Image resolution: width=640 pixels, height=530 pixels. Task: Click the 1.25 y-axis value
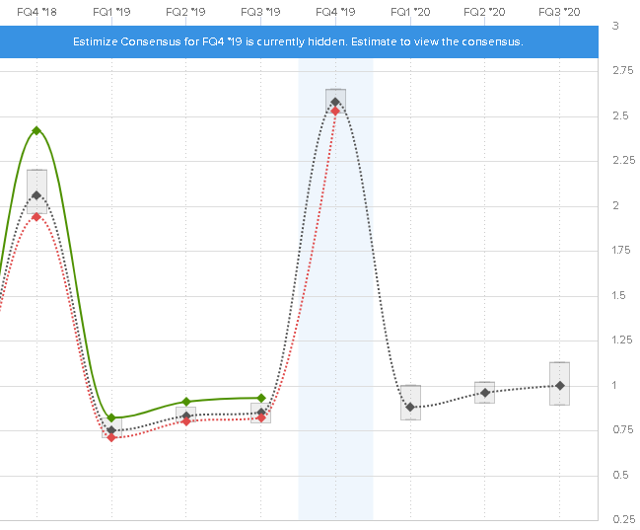(x=622, y=340)
